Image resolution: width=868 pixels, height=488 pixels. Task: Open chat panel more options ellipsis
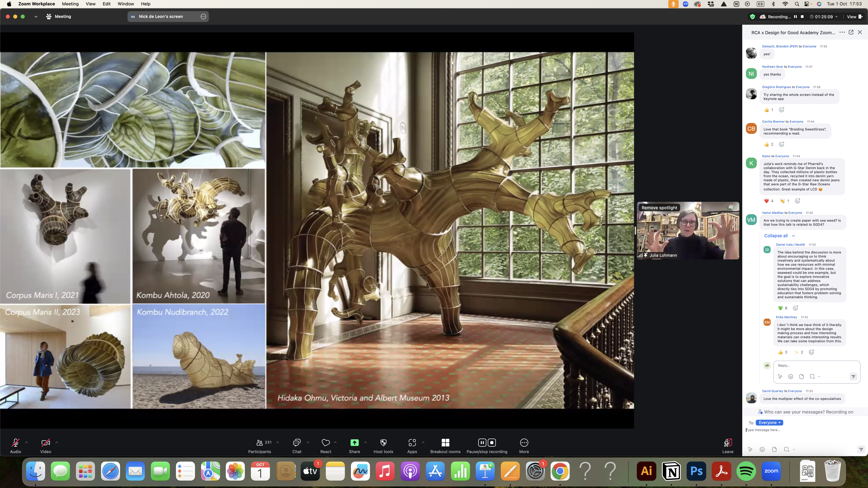click(842, 32)
